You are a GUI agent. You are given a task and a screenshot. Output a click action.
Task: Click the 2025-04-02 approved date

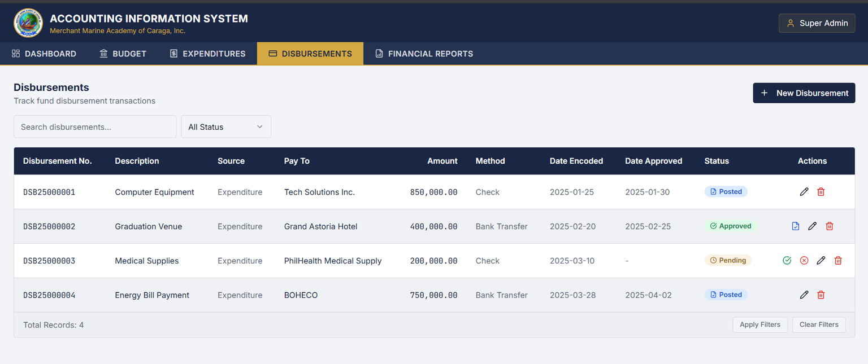[x=649, y=295]
